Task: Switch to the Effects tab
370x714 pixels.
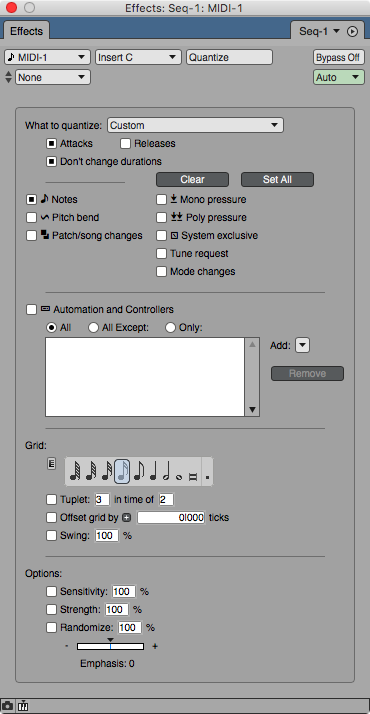Action: pos(26,31)
